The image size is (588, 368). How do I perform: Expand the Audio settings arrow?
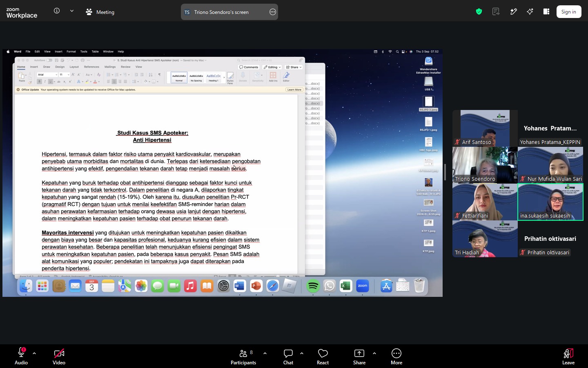[34, 353]
